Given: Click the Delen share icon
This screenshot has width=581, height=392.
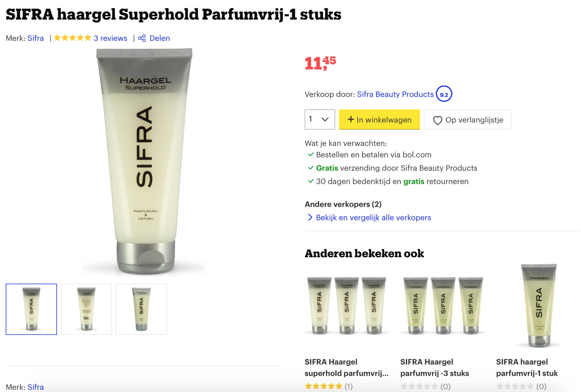Looking at the screenshot, I should coord(142,38).
